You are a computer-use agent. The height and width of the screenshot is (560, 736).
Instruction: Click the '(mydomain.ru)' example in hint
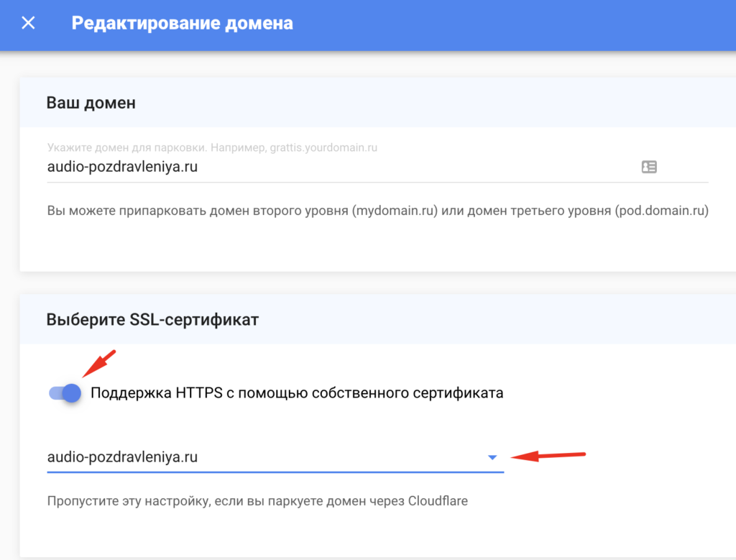point(395,211)
